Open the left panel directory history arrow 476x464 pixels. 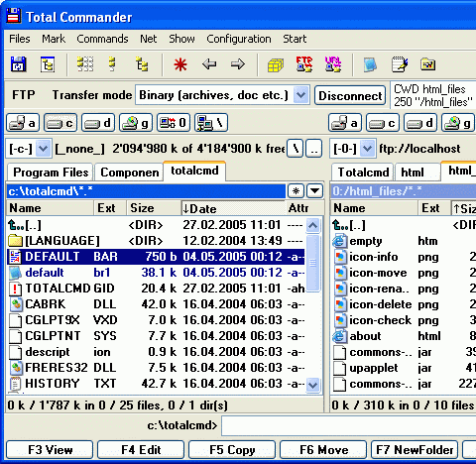coord(314,190)
